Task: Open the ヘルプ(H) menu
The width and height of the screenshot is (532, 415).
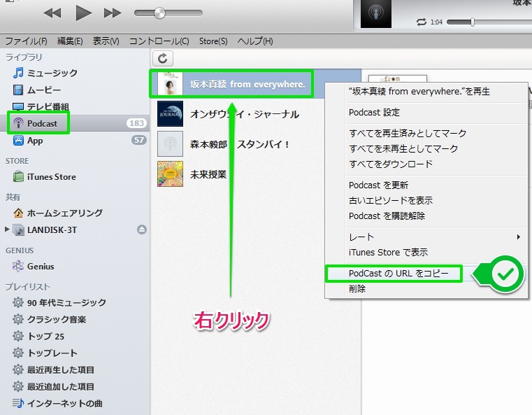Action: [255, 41]
